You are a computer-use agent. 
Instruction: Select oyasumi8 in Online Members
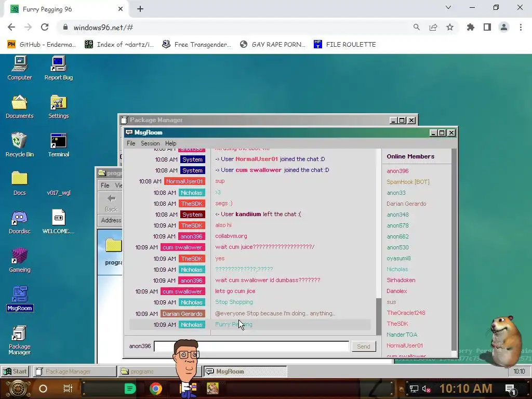[398, 258]
